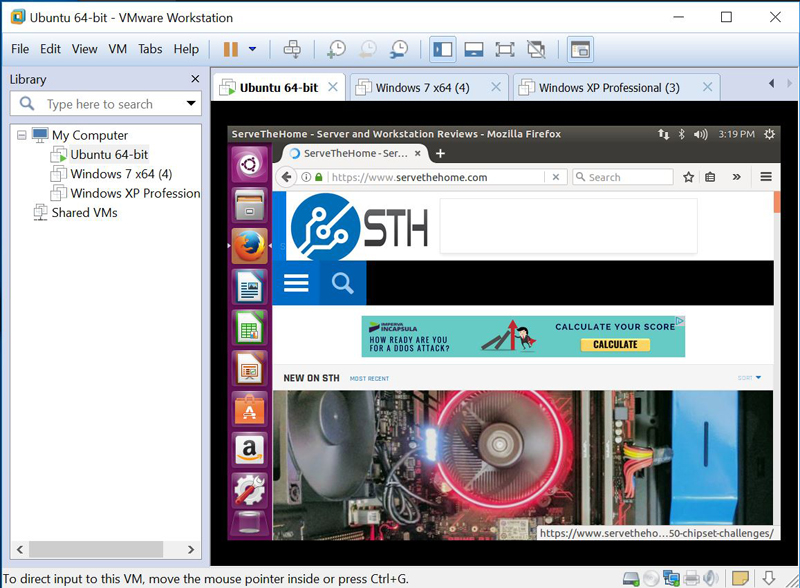Launch LibreOffice Impress from launcher
This screenshot has width=800, height=588.
tap(249, 369)
